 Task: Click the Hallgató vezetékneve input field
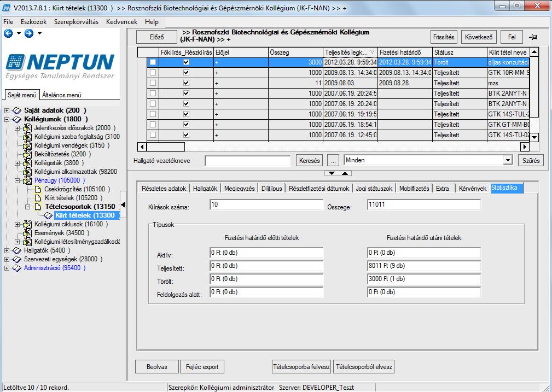click(x=247, y=161)
